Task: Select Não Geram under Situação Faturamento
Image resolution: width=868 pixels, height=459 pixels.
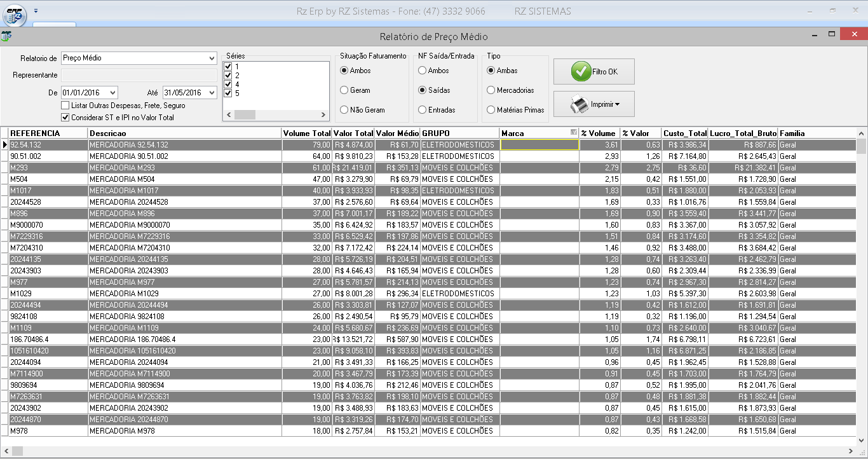Action: coord(344,110)
